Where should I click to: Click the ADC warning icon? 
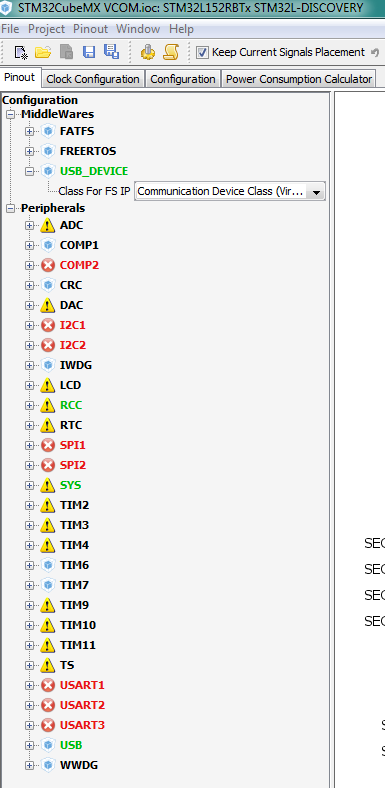48,226
